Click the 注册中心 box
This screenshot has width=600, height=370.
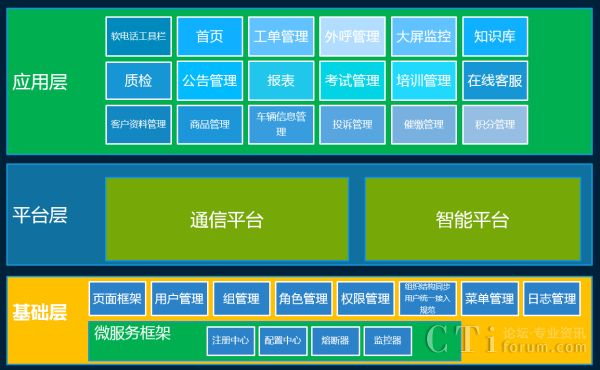230,341
